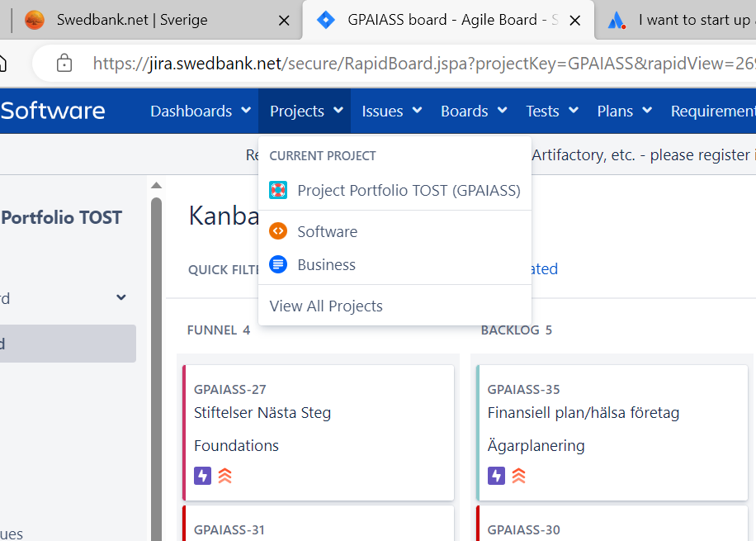Click the Jira Software logo

(x=53, y=111)
